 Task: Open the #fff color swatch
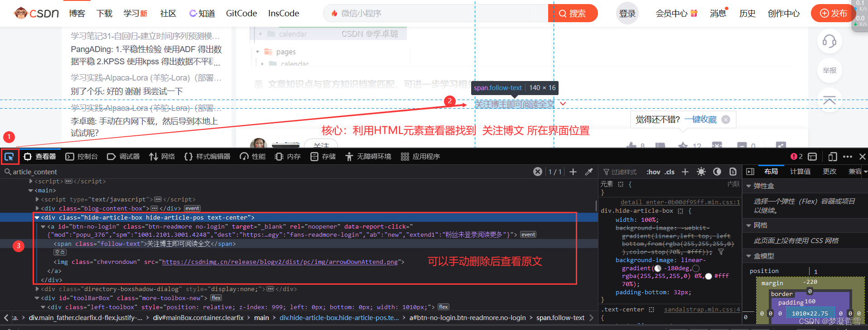pyautogui.click(x=709, y=276)
